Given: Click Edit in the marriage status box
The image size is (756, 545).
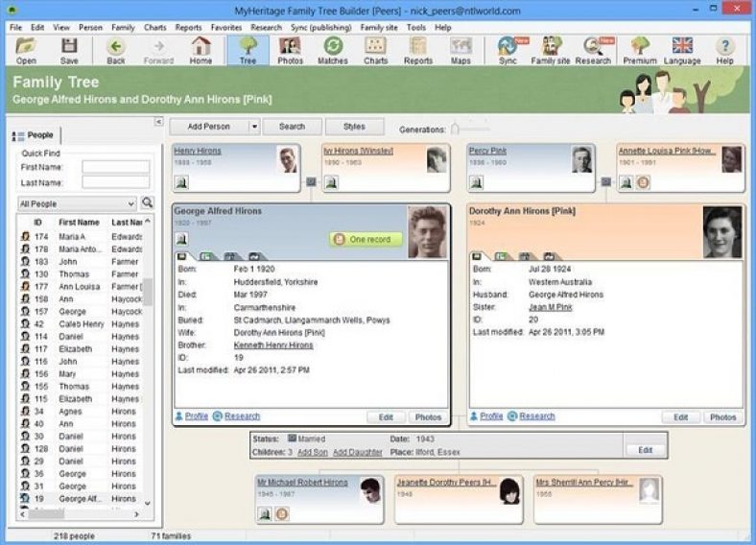Looking at the screenshot, I should click(645, 450).
